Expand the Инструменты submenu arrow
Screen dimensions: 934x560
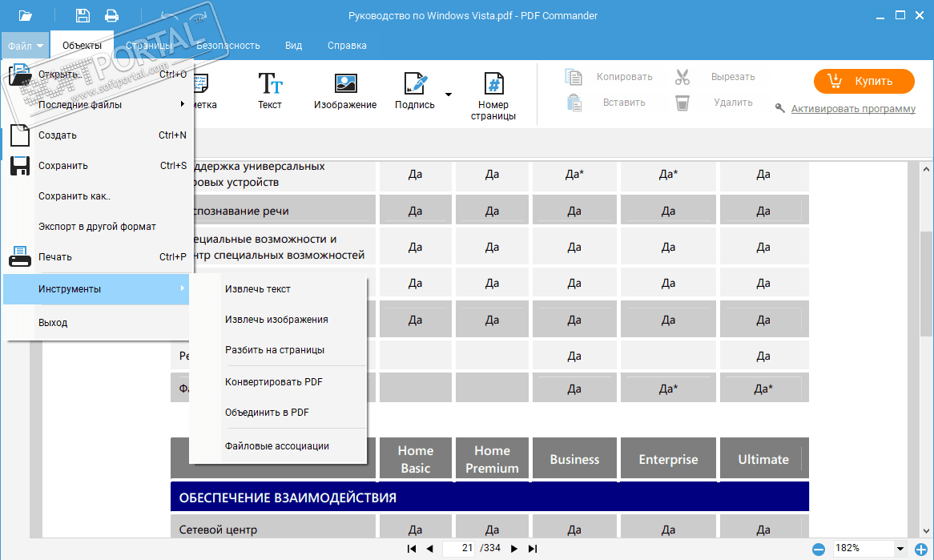pyautogui.click(x=183, y=288)
